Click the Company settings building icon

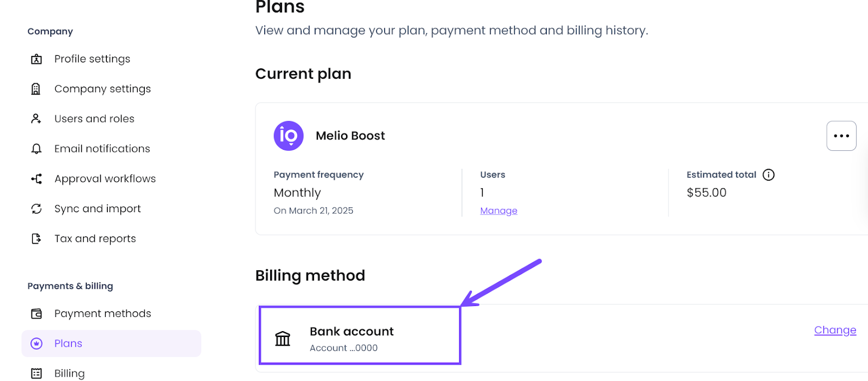(36, 89)
